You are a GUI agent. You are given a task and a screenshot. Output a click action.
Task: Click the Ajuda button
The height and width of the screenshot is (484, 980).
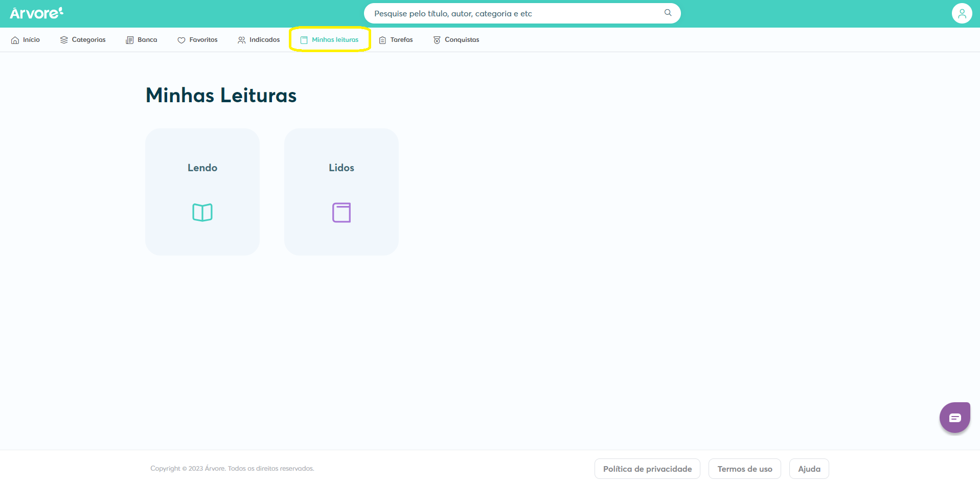pyautogui.click(x=809, y=469)
